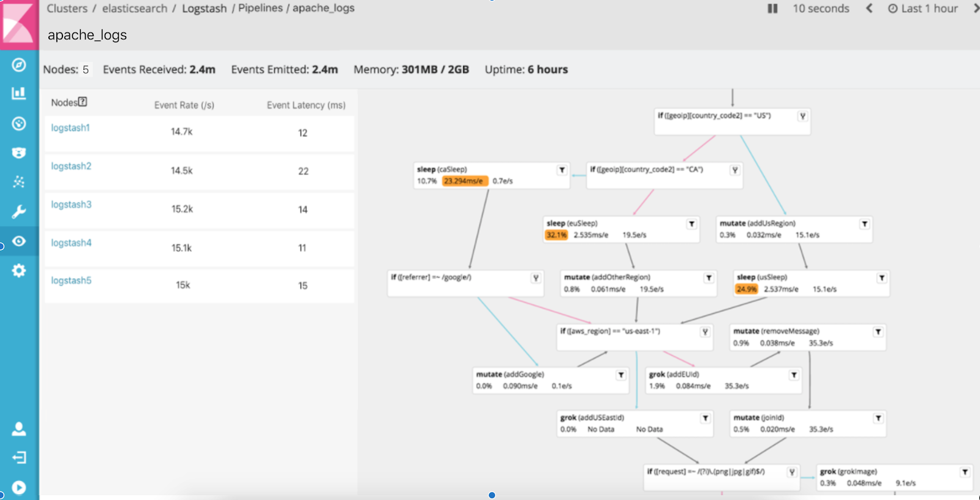
Task: Click filter icon on mutate (addUsRegion) node
Action: 865,224
